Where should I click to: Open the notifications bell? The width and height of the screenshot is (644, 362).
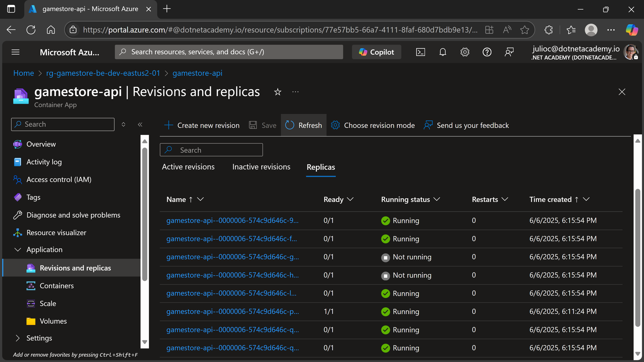[443, 52]
